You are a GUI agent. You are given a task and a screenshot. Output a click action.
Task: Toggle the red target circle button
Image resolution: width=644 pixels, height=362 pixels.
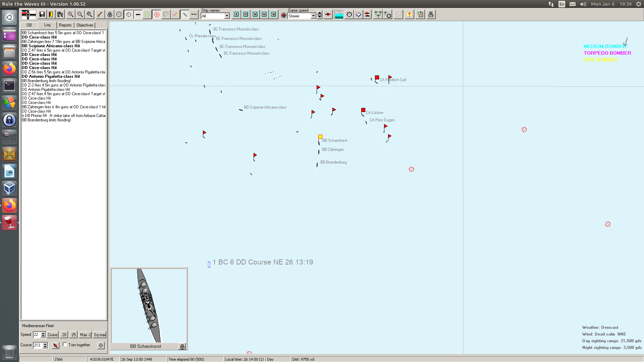[x=157, y=14]
